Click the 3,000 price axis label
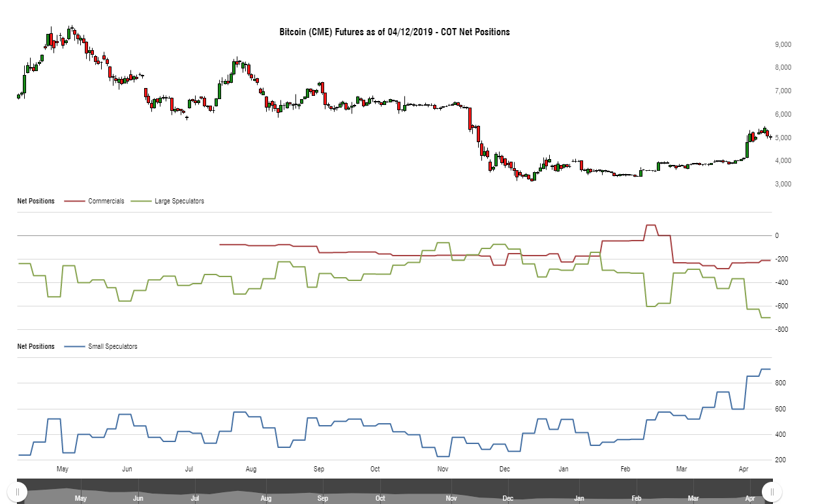Viewport: 814px width, 504px height. pos(783,185)
